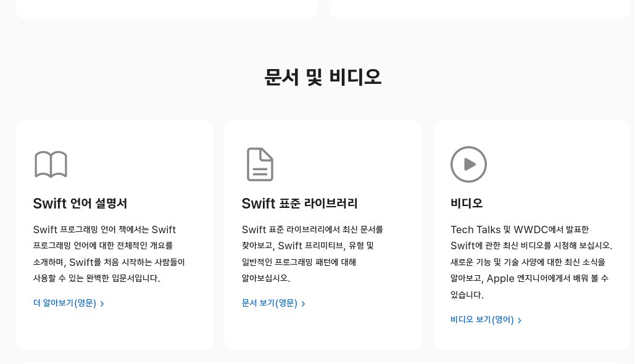This screenshot has height=364, width=635.
Task: Click the paragraph beginning 'Tech Talks 및 WWDC에서'
Action: (x=531, y=262)
